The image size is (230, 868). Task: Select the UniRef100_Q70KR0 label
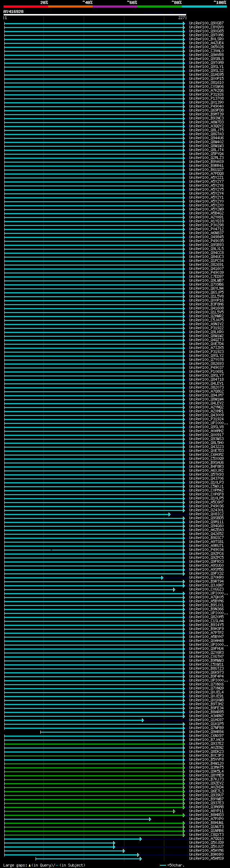pyautogui.click(x=206, y=578)
